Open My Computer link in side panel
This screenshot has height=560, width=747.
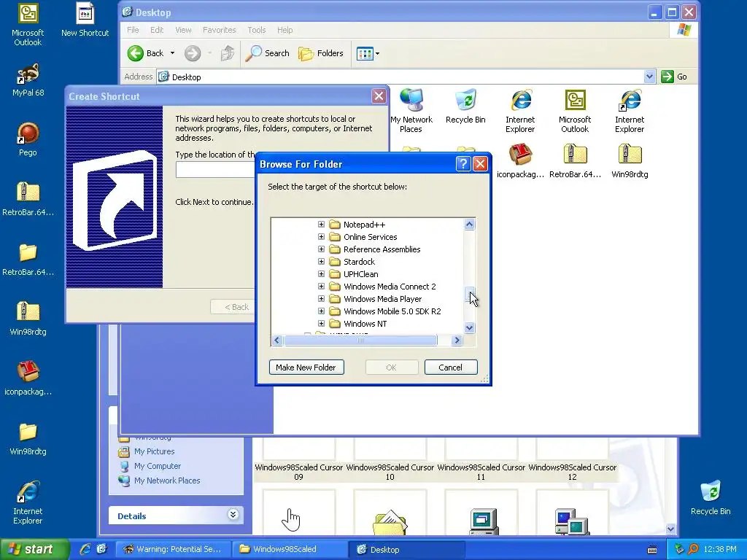click(158, 466)
